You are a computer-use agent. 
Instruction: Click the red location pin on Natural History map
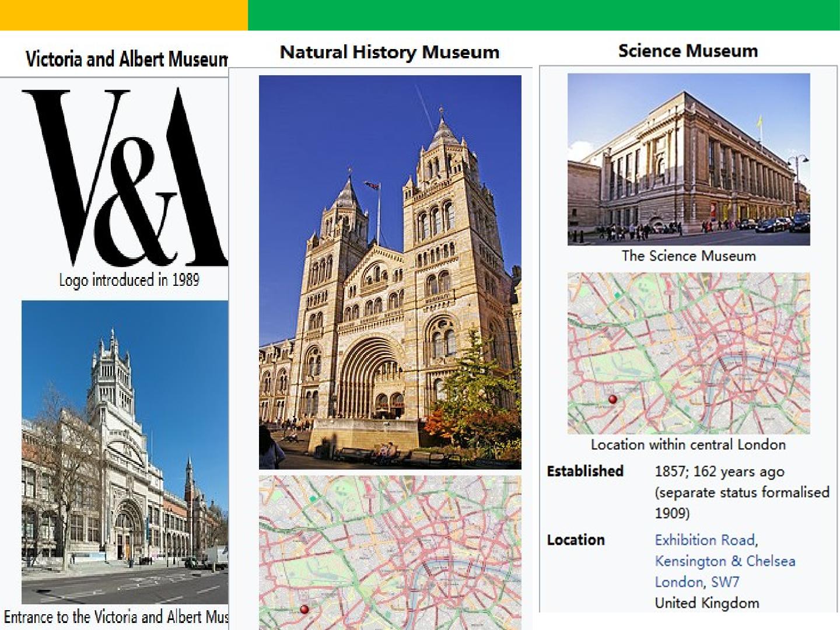coord(304,609)
